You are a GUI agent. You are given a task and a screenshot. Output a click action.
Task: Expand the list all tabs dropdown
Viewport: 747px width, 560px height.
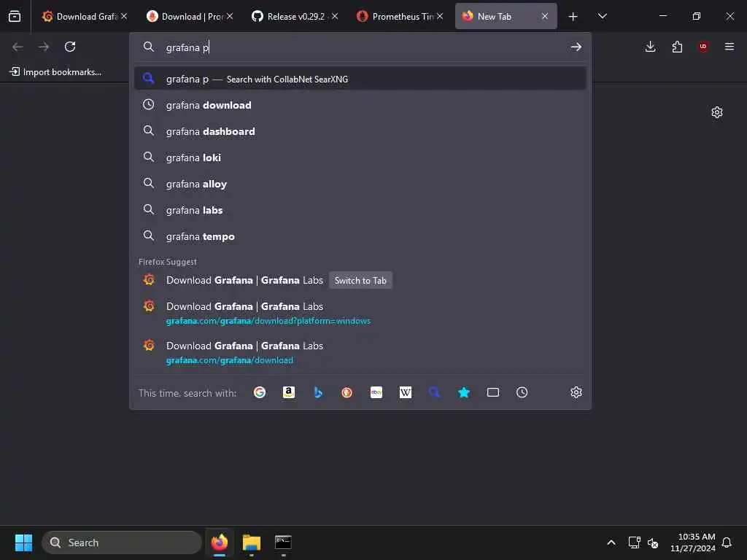click(602, 16)
